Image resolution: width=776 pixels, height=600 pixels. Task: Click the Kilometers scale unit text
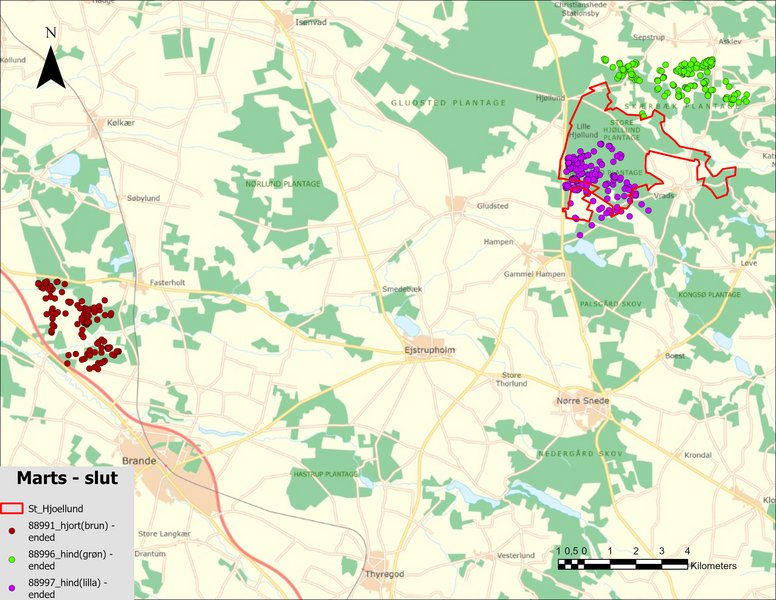pyautogui.click(x=713, y=566)
